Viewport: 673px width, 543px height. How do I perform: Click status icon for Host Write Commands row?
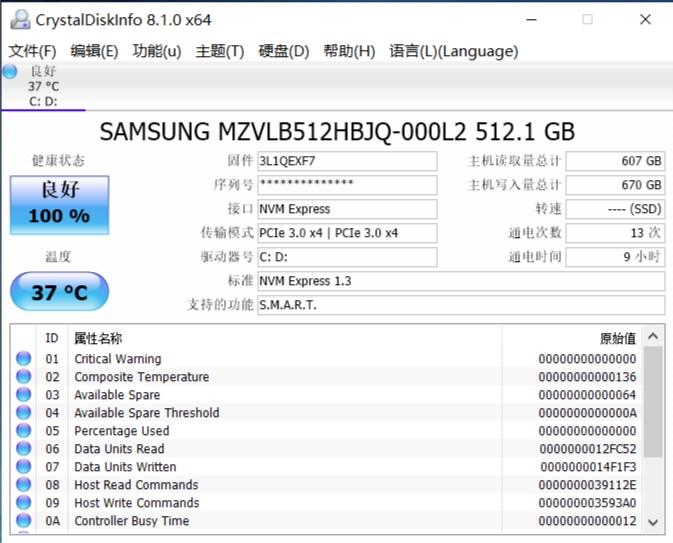point(24,503)
